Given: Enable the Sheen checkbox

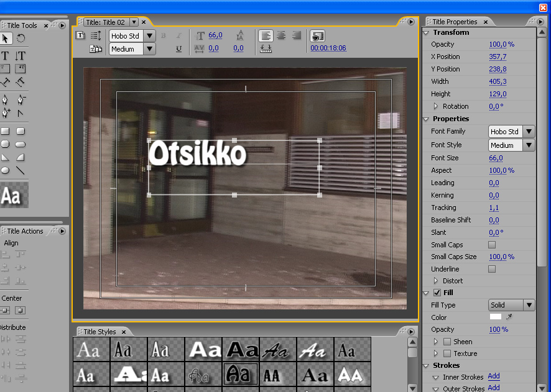Looking at the screenshot, I should click(x=447, y=342).
